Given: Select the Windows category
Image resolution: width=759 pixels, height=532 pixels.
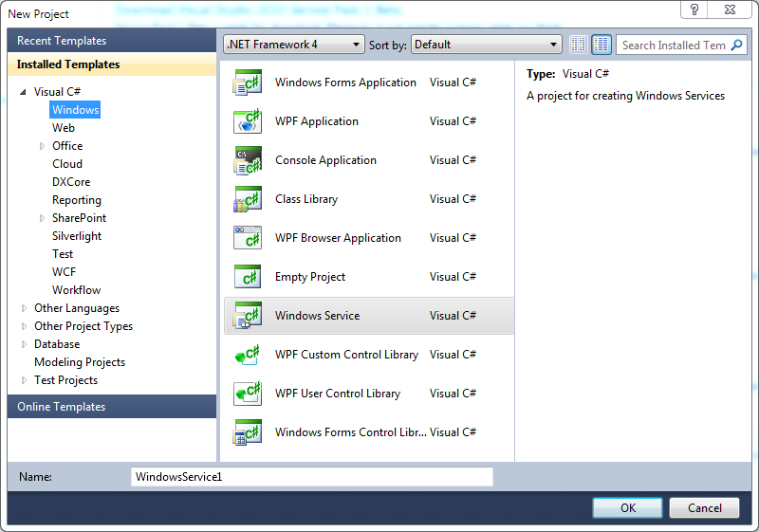Looking at the screenshot, I should [x=75, y=110].
